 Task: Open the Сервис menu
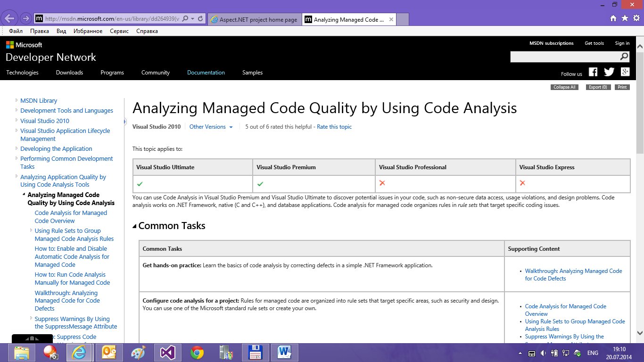pyautogui.click(x=119, y=31)
